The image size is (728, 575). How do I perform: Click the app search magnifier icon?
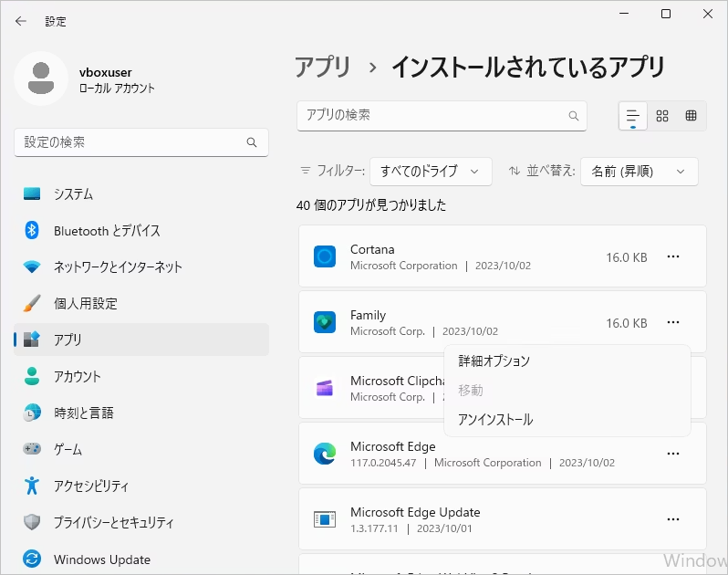[574, 116]
